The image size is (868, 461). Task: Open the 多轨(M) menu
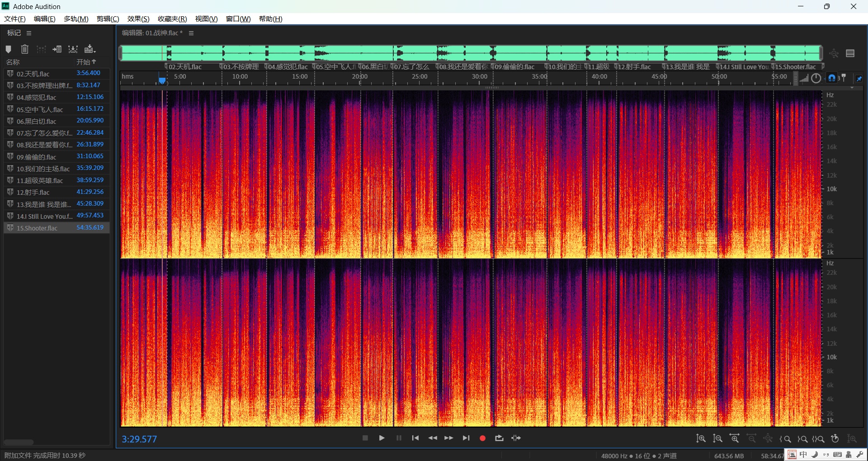click(x=75, y=19)
